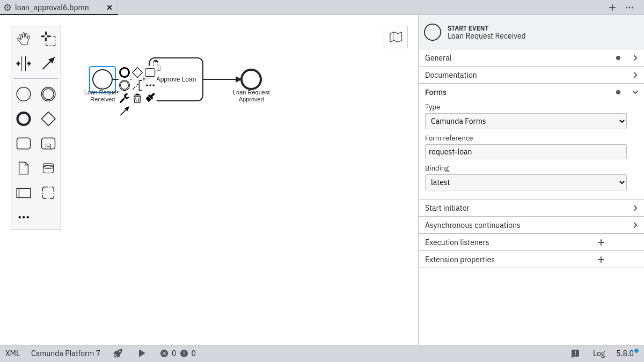Click the trash icon to delete element
Screen dimensions: 644x362
coord(137,98)
